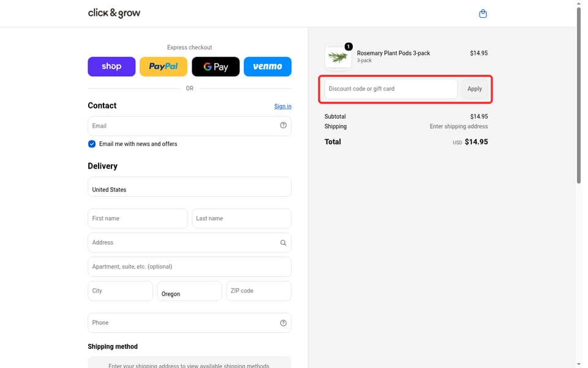Click the click & grow logo
588x368 pixels.
pyautogui.click(x=114, y=13)
